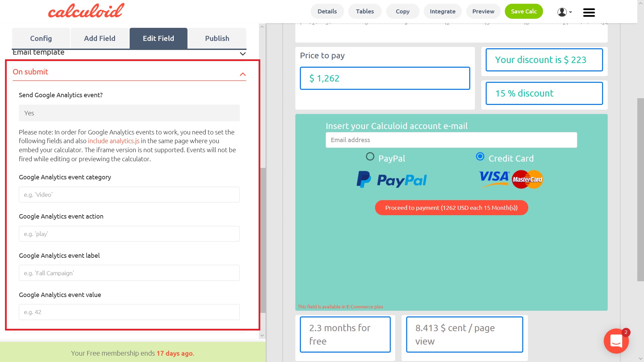
Task: Open the hamburger menu icon
Action: click(x=589, y=11)
